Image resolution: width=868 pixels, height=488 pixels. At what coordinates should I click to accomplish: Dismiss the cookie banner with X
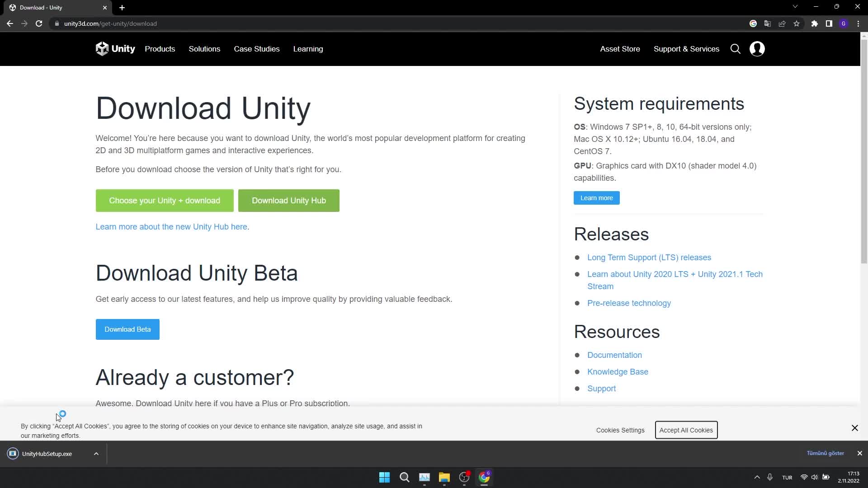tap(855, 428)
